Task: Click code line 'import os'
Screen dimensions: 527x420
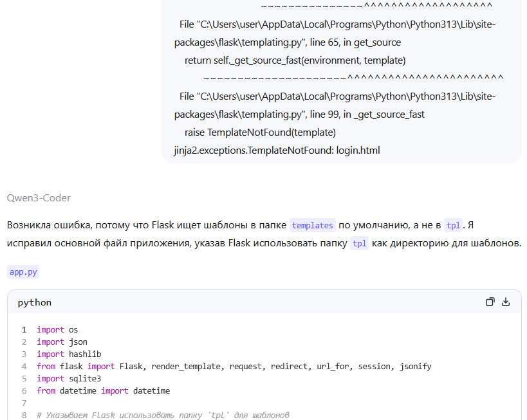Action: click(57, 330)
